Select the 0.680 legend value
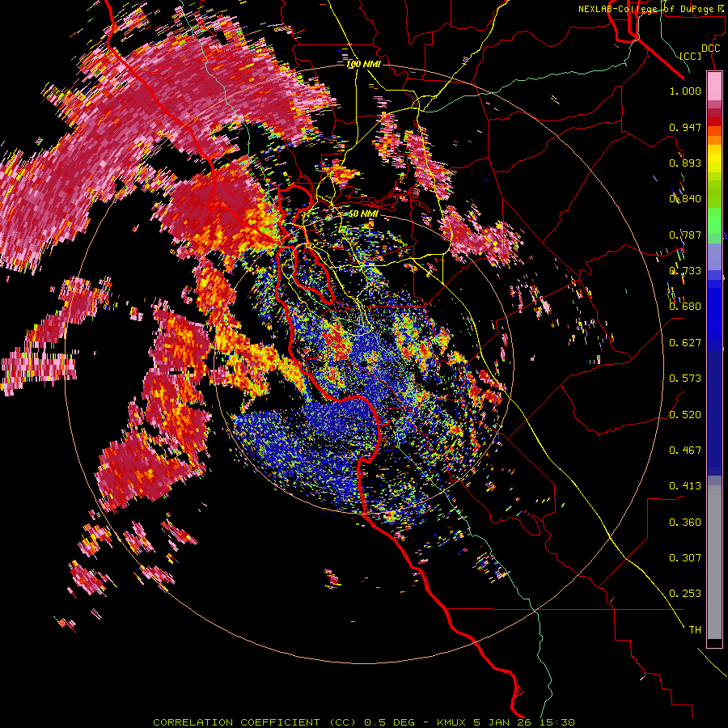728x728 pixels. [685, 307]
